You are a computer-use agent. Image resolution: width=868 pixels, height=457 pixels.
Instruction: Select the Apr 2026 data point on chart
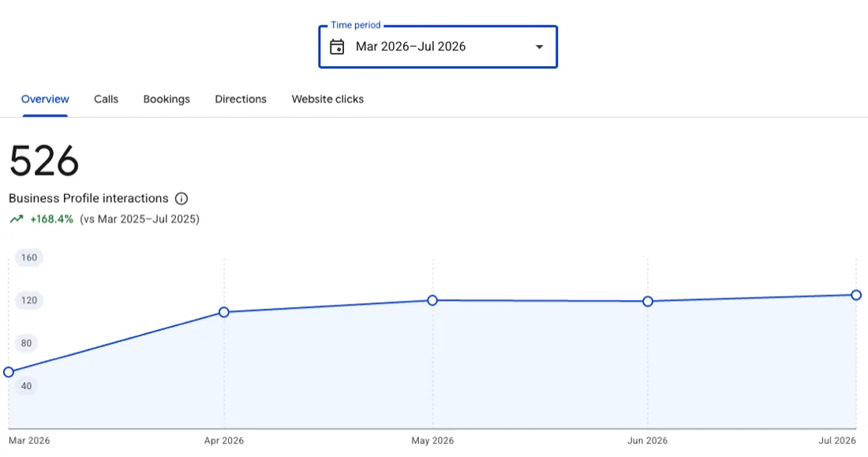(x=223, y=313)
